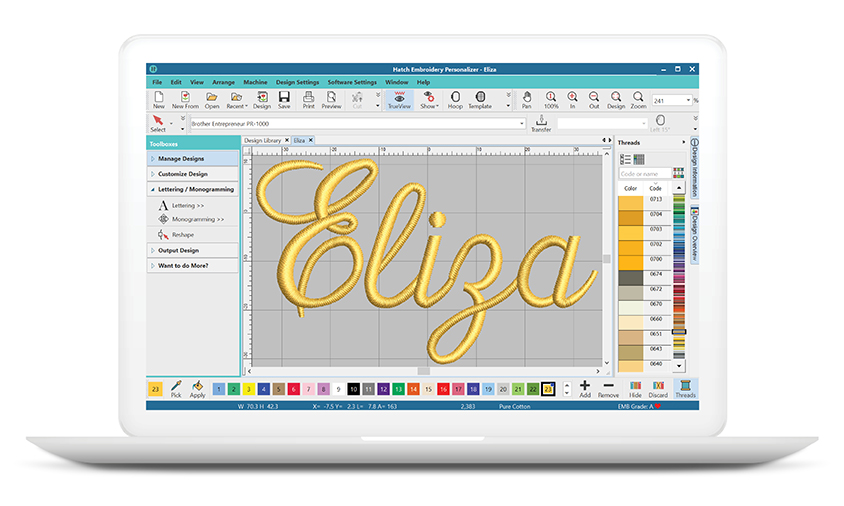Open the Arrange menu

pos(223,82)
